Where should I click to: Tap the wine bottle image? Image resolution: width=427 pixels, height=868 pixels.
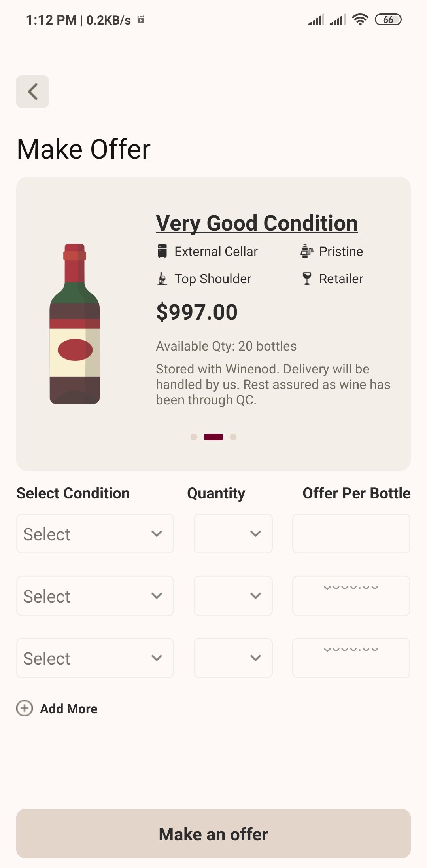[x=75, y=324]
